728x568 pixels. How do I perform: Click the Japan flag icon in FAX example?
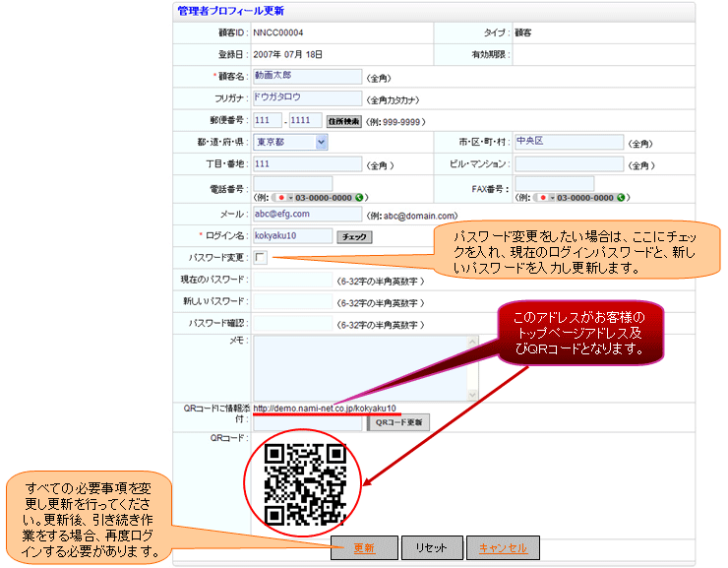pyautogui.click(x=543, y=198)
